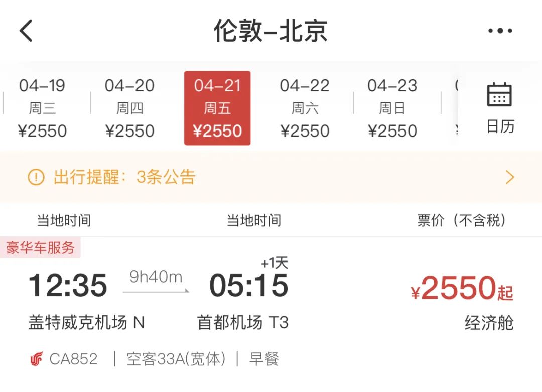
Task: Click the 早餐 breakfast meal label
Action: click(263, 358)
